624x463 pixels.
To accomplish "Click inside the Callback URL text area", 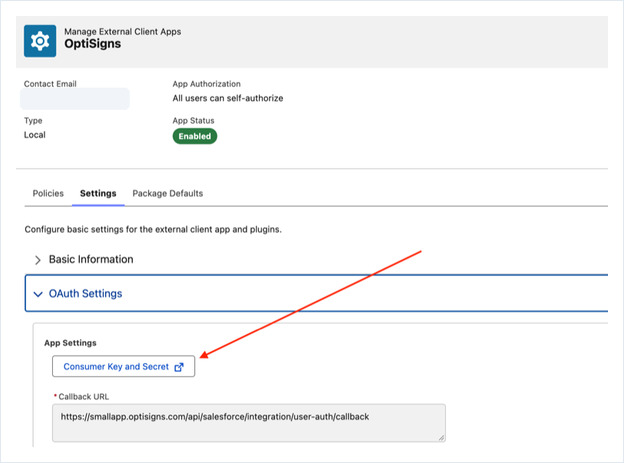I will coord(249,423).
